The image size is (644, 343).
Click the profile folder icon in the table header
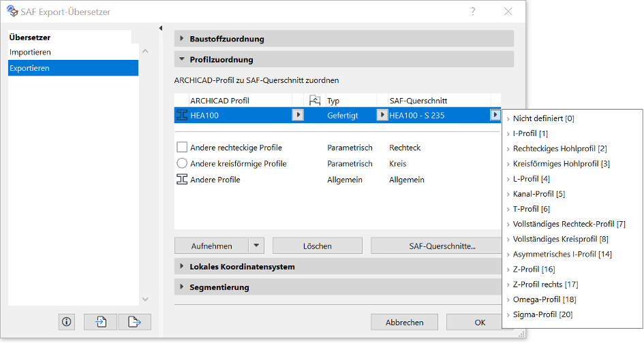coord(315,101)
